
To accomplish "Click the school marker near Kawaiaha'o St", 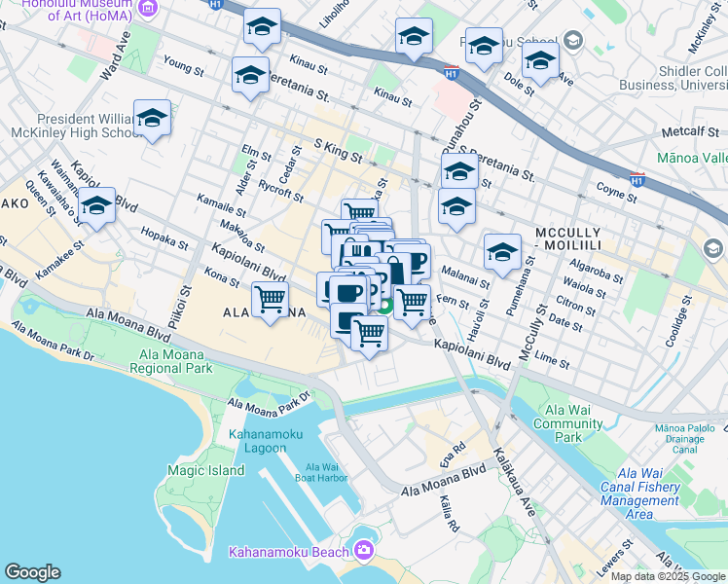I will tap(97, 207).
